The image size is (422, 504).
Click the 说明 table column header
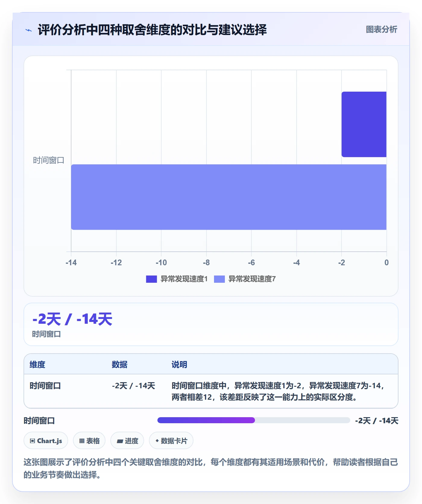[x=179, y=364]
